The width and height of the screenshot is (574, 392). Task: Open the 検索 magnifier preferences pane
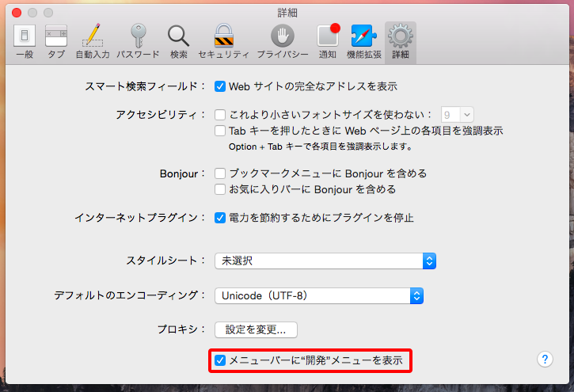point(179,41)
